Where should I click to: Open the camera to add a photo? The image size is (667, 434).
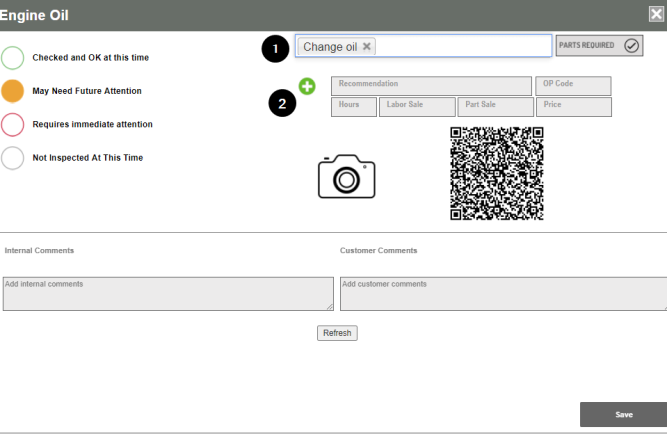pyautogui.click(x=347, y=176)
